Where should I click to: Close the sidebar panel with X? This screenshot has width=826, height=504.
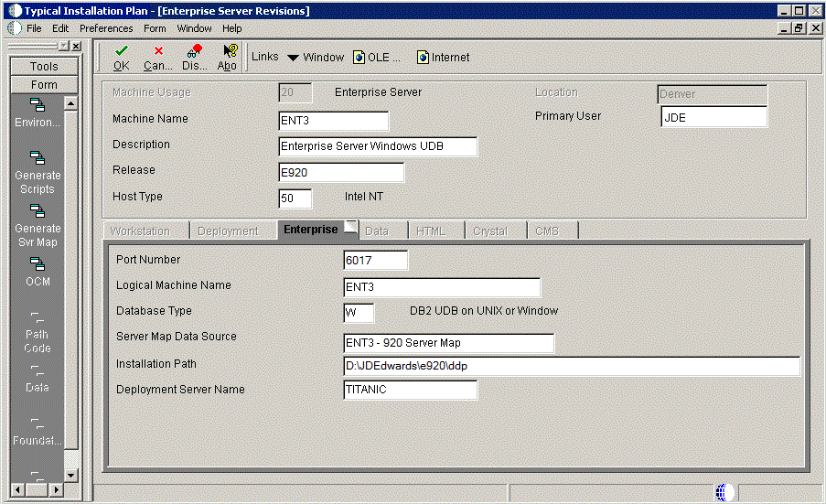coord(77,47)
